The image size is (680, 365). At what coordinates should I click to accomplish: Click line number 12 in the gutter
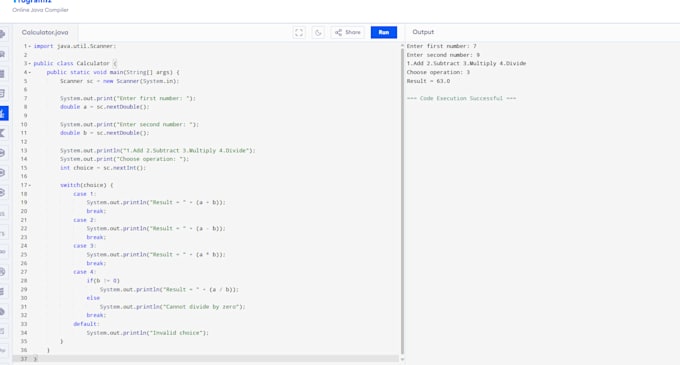tap(24, 142)
